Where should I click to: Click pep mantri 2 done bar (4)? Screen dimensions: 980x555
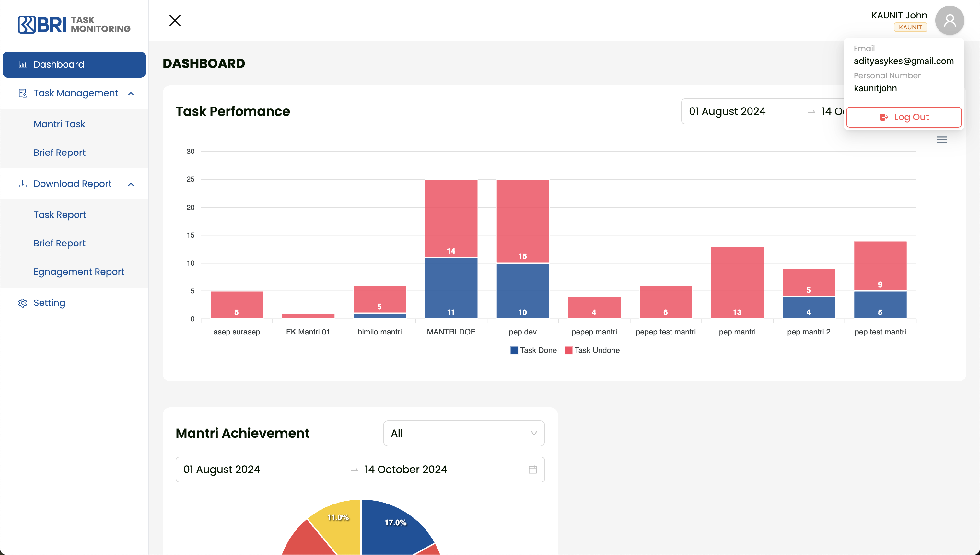point(808,308)
